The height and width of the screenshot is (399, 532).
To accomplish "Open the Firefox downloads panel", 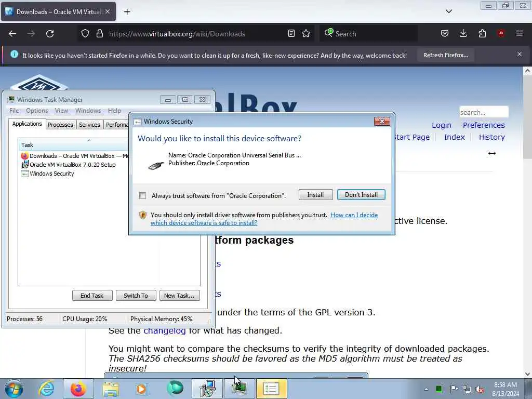I will 463,34.
